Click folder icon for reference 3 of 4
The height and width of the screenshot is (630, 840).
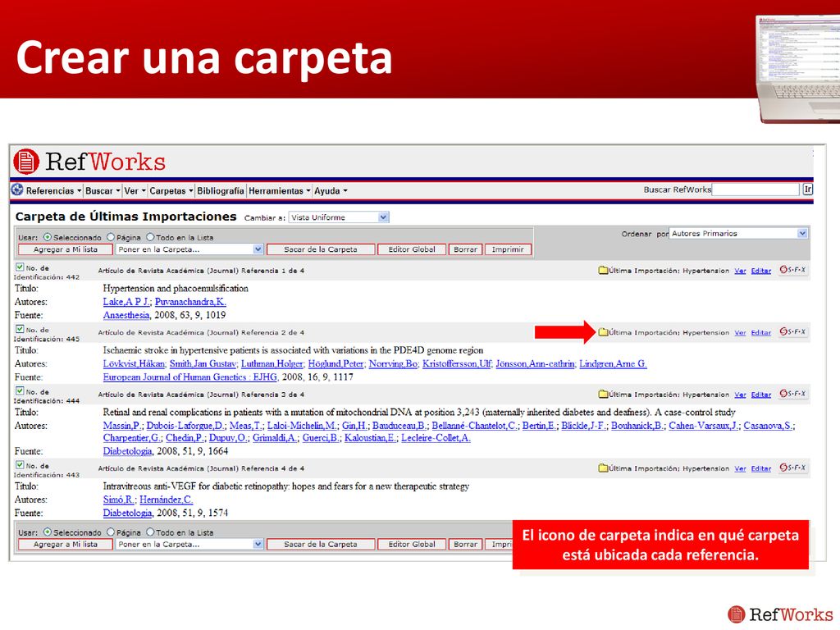603,395
